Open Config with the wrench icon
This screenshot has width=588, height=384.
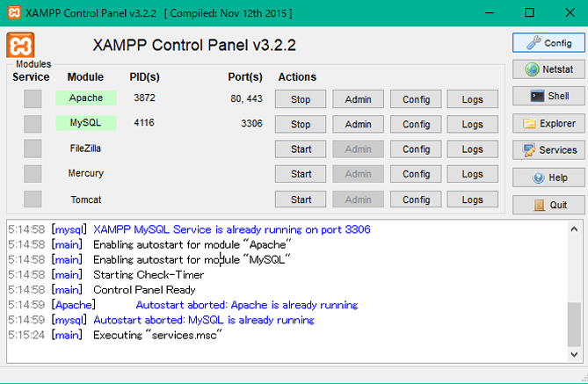pos(548,42)
